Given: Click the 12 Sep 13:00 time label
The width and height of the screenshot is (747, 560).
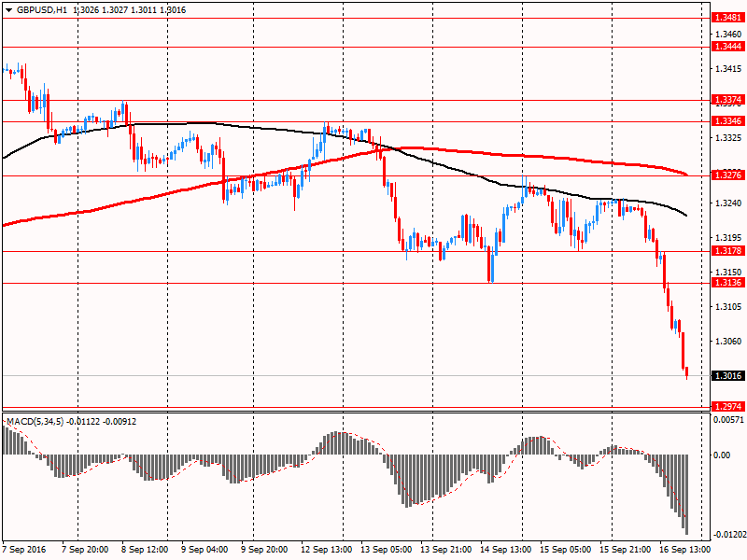Looking at the screenshot, I should (x=327, y=550).
